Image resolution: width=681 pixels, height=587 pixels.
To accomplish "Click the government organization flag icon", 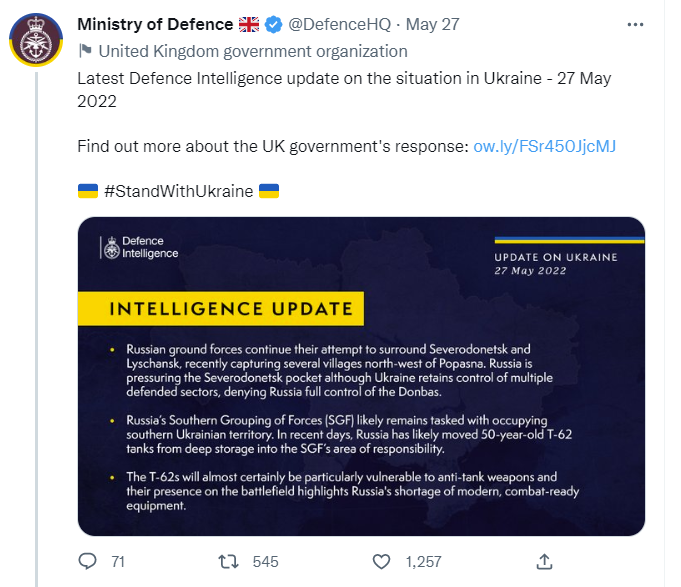I will click(x=85, y=51).
